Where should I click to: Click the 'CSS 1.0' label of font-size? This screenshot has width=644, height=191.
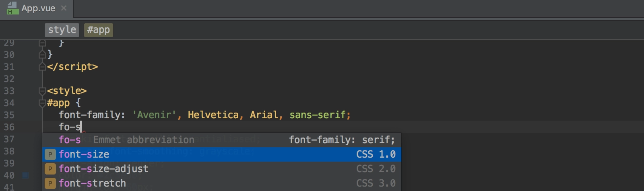coord(376,154)
